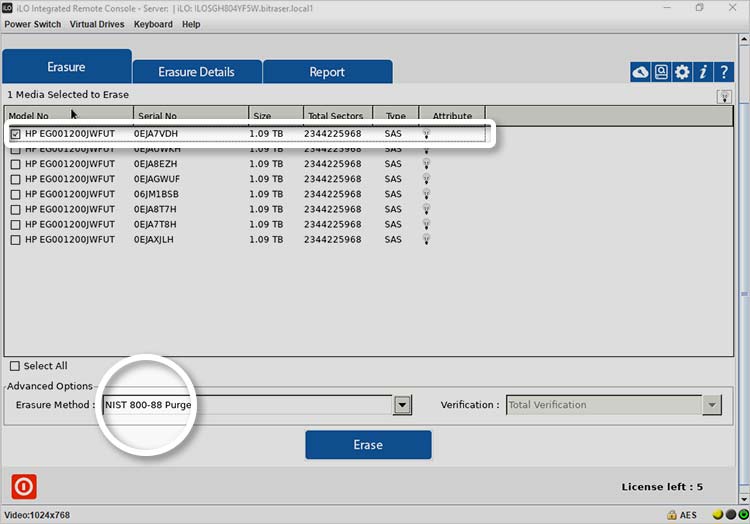This screenshot has height=524, width=750.
Task: Click the scrollbar up arrow
Action: [744, 40]
